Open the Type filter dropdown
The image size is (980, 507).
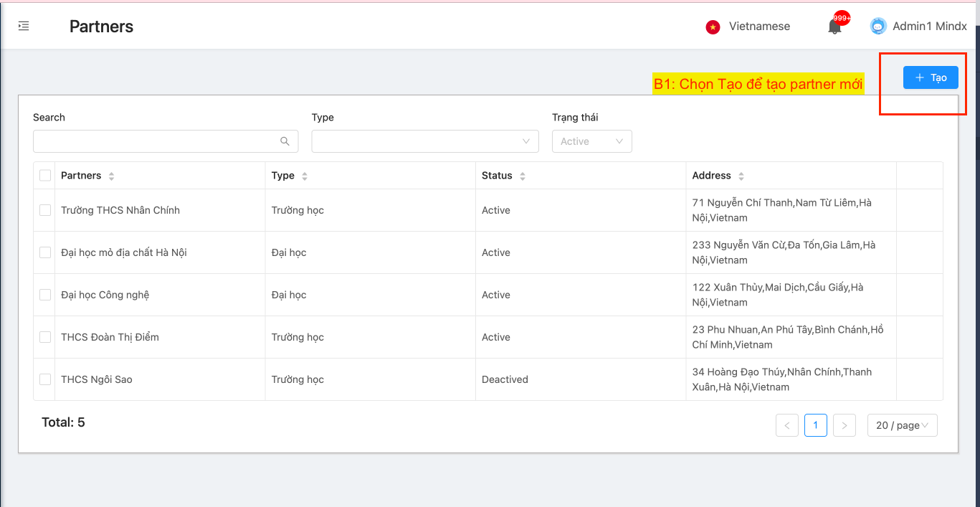coord(424,141)
